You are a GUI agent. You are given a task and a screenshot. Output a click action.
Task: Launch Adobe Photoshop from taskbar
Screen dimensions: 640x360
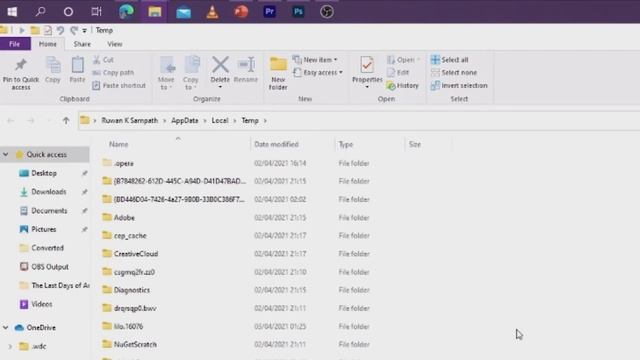pyautogui.click(x=298, y=11)
